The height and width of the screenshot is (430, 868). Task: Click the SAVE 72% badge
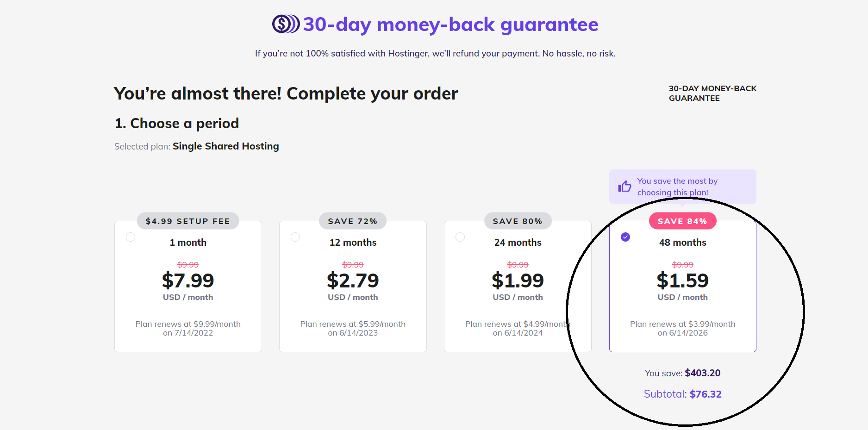point(353,221)
